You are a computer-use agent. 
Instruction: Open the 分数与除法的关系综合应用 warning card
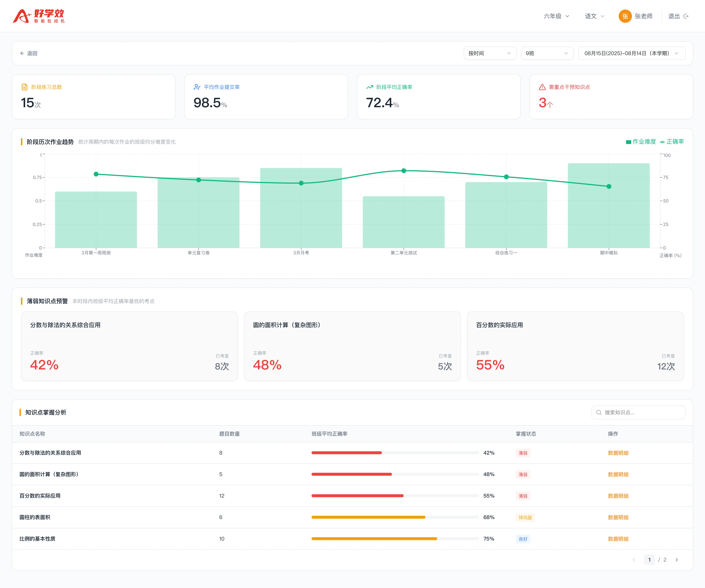[130, 346]
